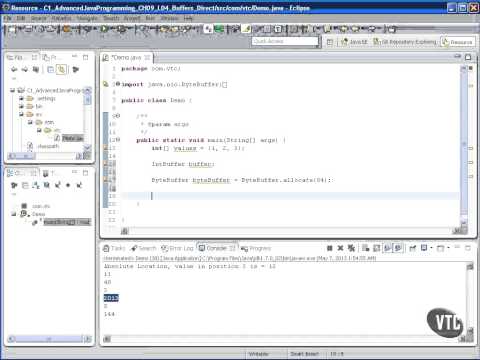
Task: Collapse the com folder node
Action: [x=30, y=122]
